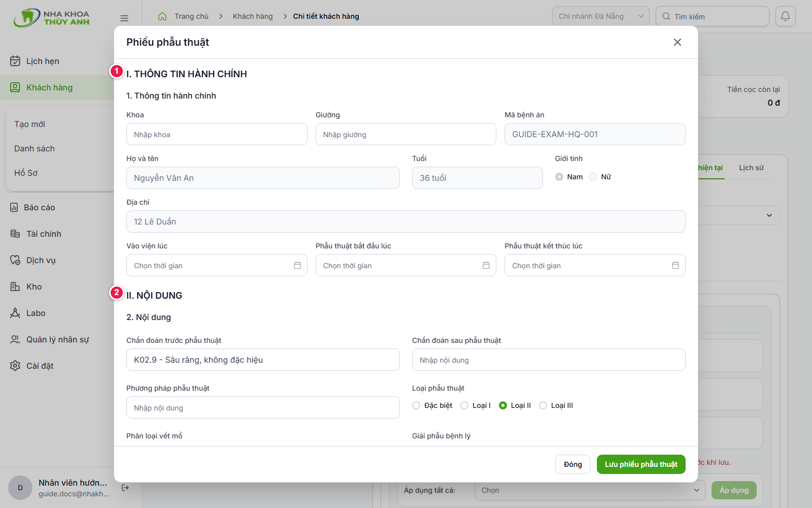Click the home icon in breadcrumb
812x508 pixels.
tap(162, 16)
